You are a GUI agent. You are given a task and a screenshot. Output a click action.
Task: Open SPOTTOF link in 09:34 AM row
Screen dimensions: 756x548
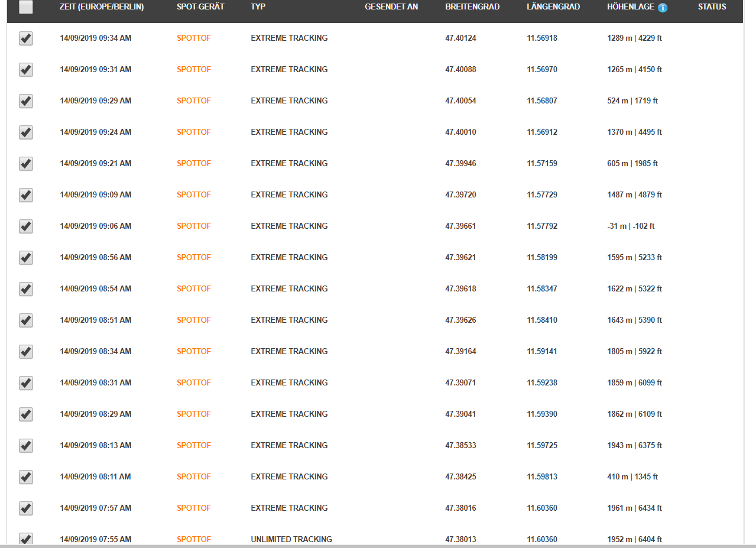194,38
